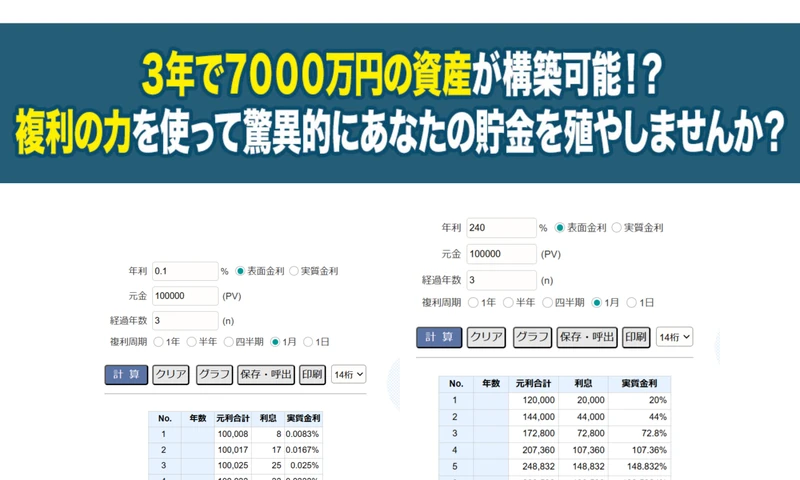Click 印刷 button in left calculator
This screenshot has width=800, height=480.
312,374
